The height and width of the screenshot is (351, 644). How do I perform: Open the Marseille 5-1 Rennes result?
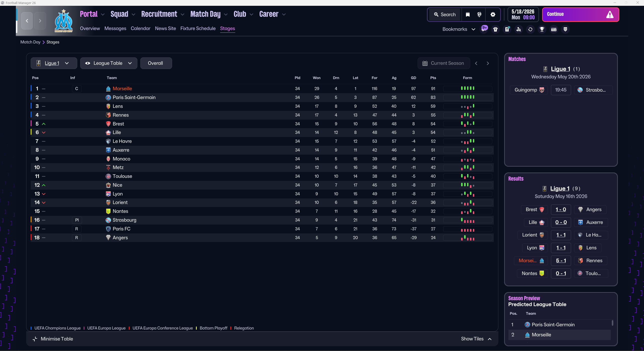(561, 261)
